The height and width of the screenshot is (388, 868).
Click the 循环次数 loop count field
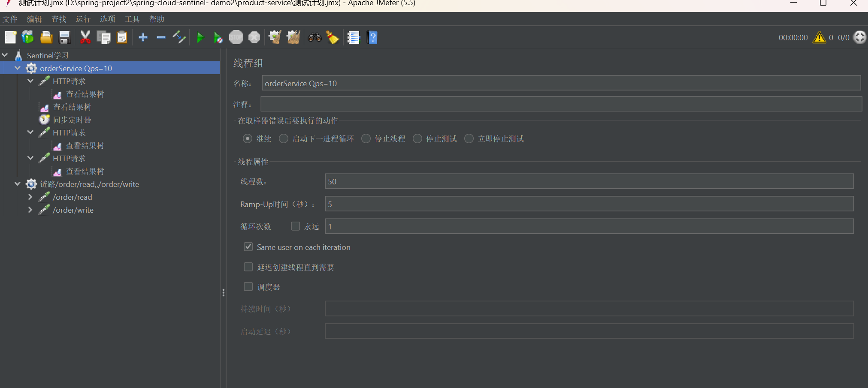pyautogui.click(x=589, y=226)
